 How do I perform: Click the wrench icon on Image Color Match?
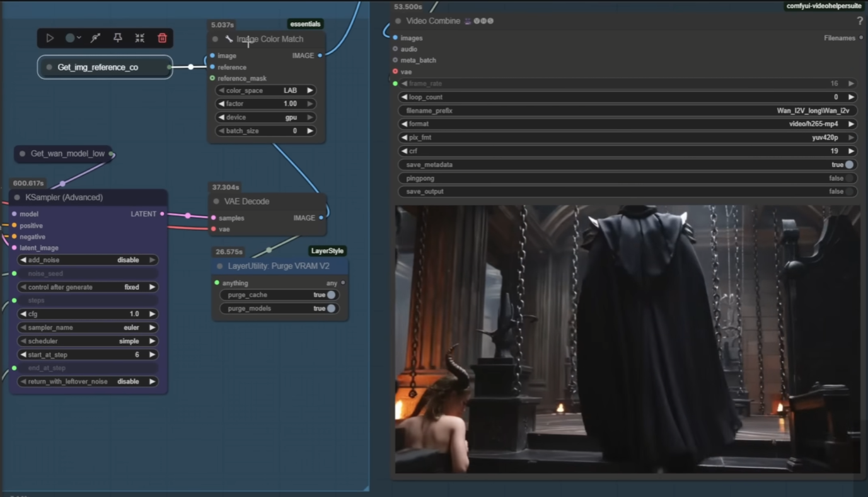click(x=229, y=39)
